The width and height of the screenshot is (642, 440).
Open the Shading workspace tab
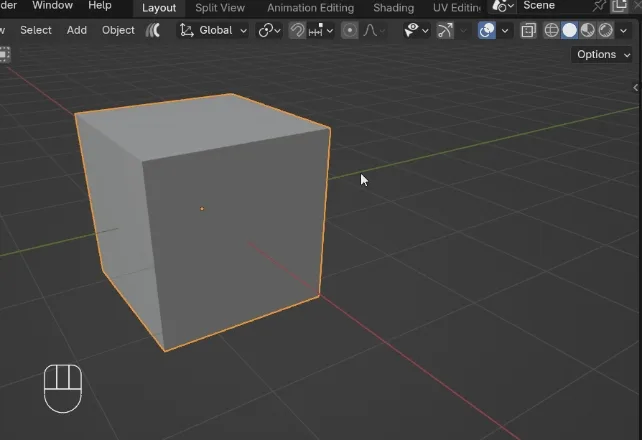pyautogui.click(x=393, y=8)
